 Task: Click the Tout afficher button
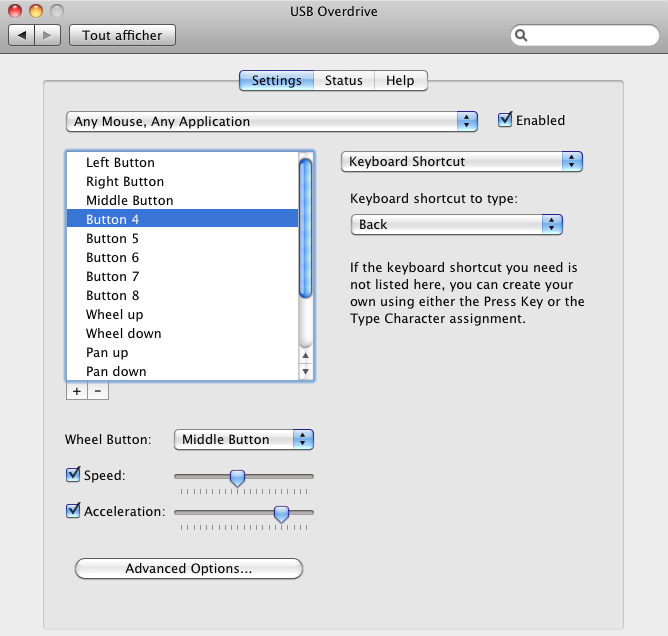[x=122, y=35]
